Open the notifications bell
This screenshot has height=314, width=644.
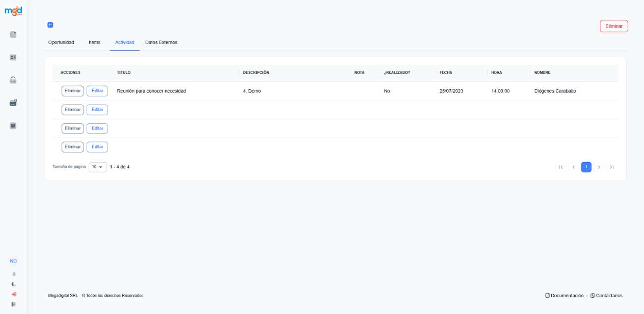pos(14,274)
